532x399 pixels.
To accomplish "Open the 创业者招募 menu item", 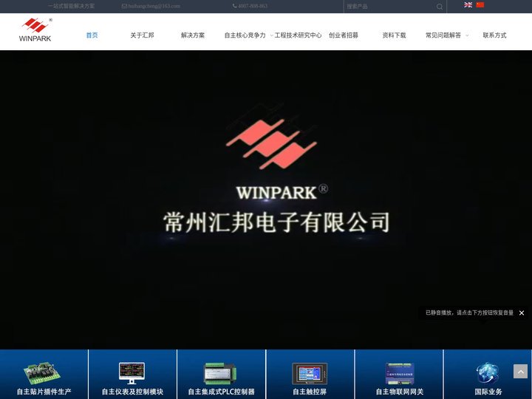I will pyautogui.click(x=344, y=35).
